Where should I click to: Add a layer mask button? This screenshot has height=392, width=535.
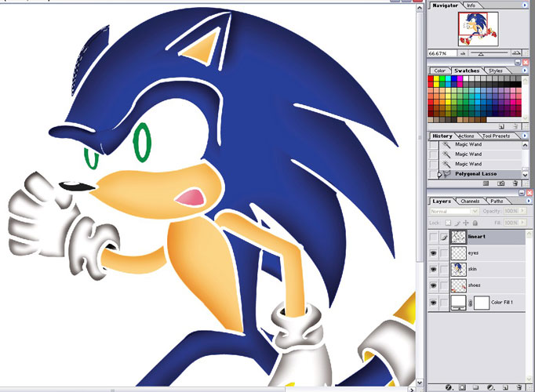pos(462,387)
